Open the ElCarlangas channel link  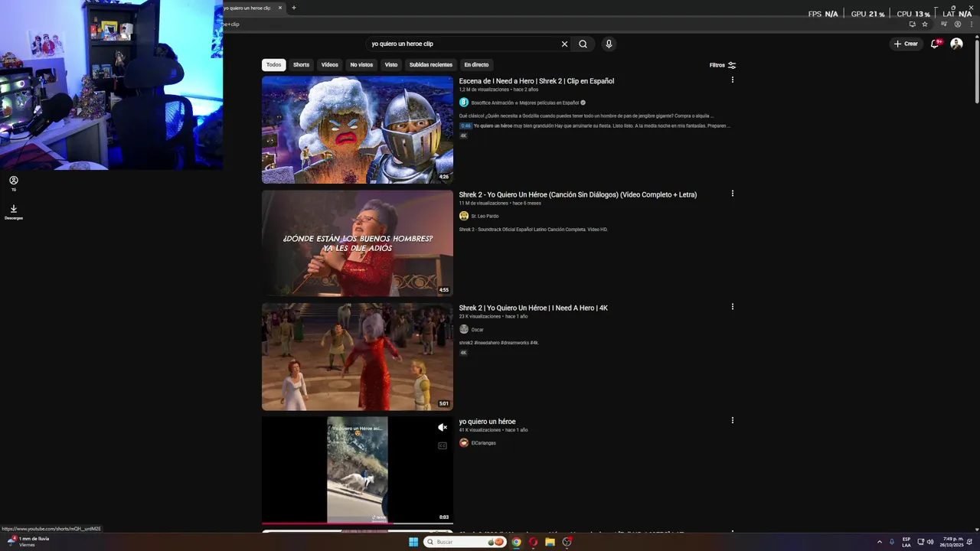pyautogui.click(x=483, y=443)
